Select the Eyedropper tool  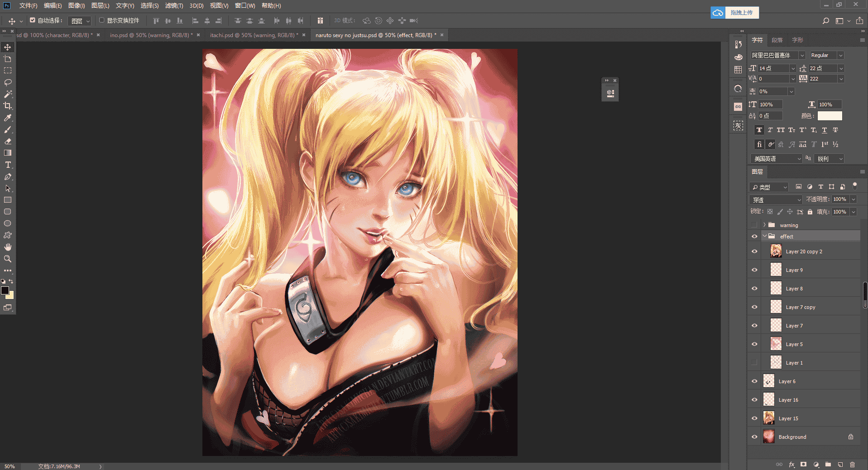pos(8,118)
